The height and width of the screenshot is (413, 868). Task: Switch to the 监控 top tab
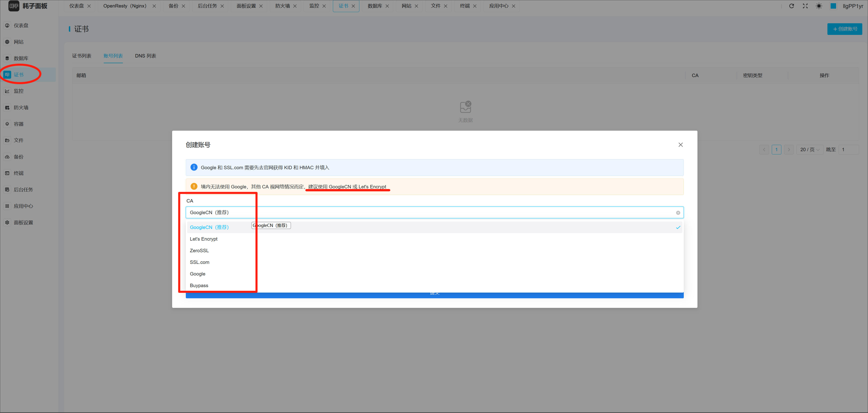(314, 6)
